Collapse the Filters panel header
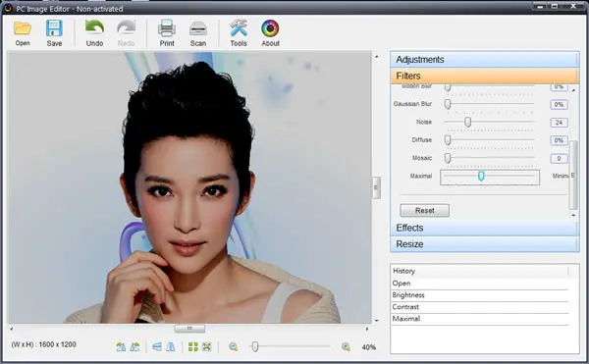The height and width of the screenshot is (364, 589). click(485, 76)
